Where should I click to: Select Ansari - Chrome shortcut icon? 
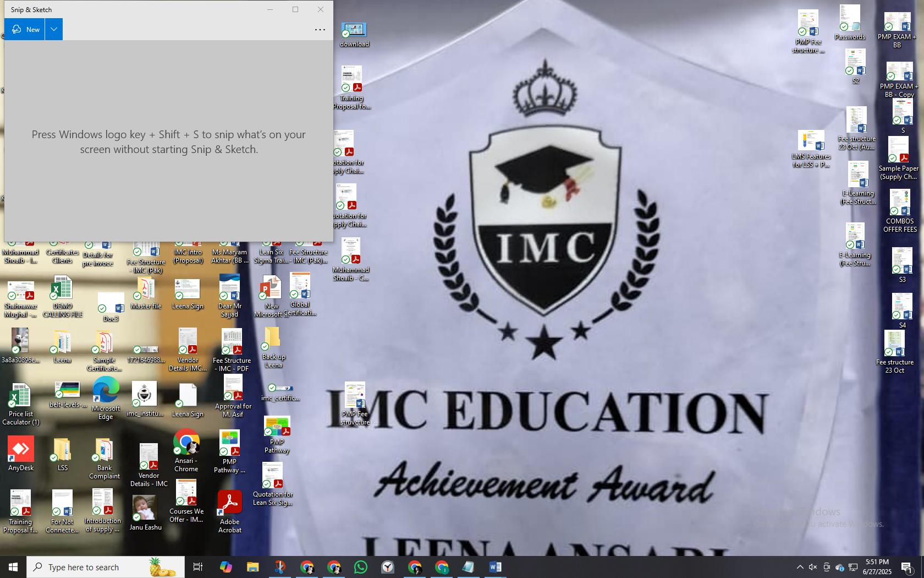pos(186,451)
